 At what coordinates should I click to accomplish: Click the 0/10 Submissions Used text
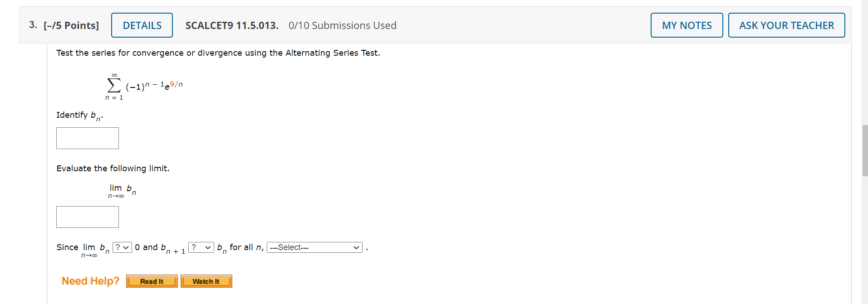coord(342,25)
